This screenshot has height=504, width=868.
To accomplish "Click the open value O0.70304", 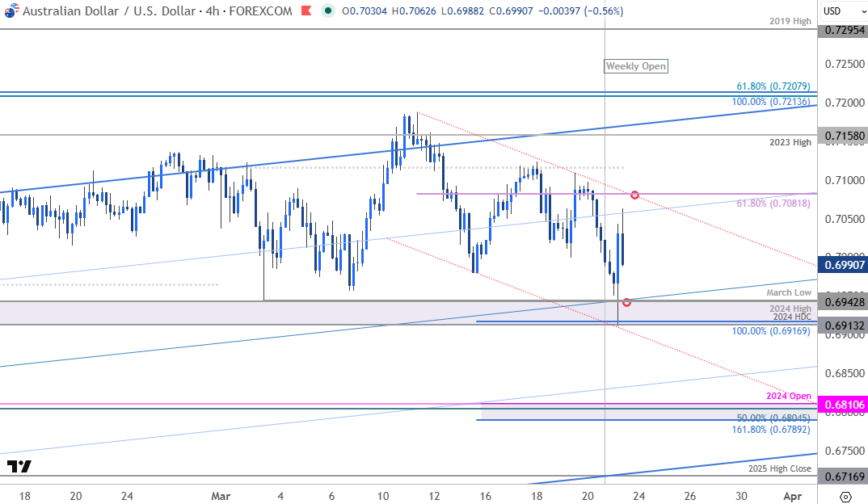I will [x=365, y=11].
